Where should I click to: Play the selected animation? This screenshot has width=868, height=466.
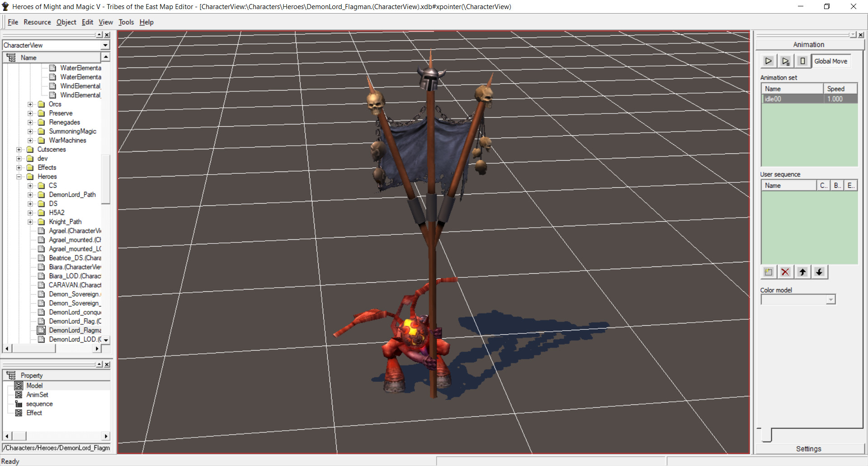tap(768, 61)
